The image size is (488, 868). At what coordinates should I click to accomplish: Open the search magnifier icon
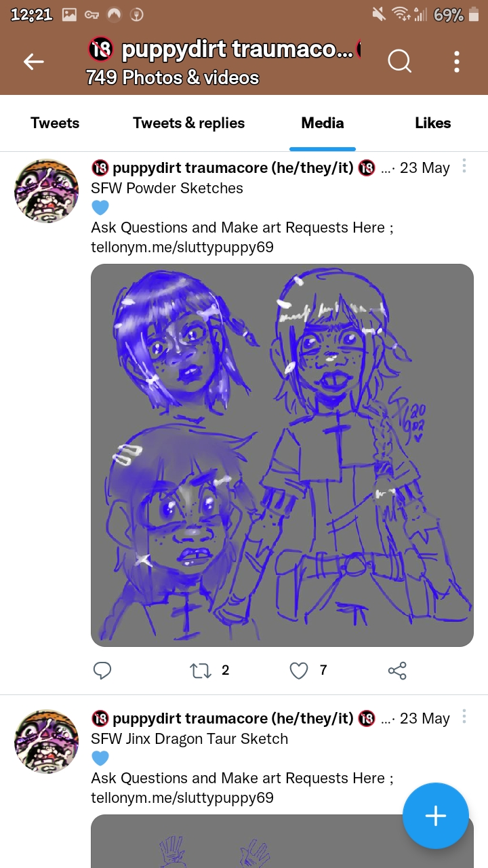pyautogui.click(x=400, y=62)
